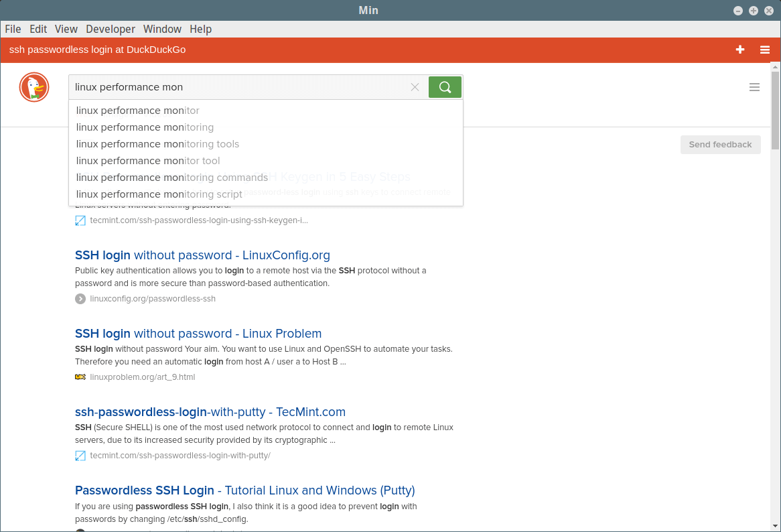The image size is (781, 532).
Task: Open the Window menu
Action: click(x=162, y=29)
